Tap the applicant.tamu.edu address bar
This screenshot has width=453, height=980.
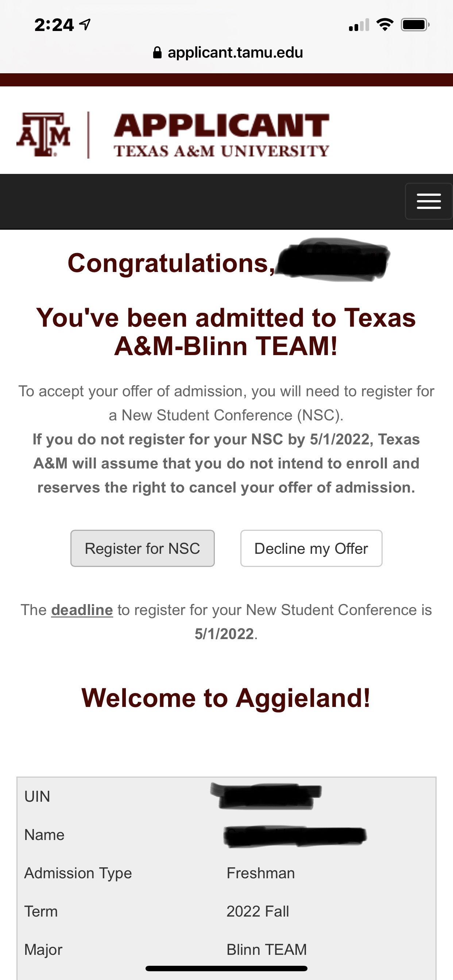click(x=235, y=52)
